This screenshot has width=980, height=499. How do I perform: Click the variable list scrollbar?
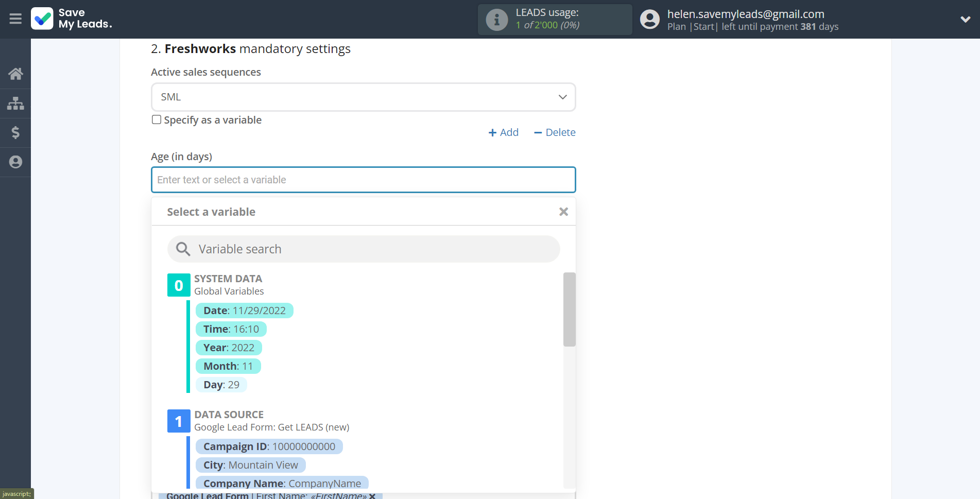569,309
